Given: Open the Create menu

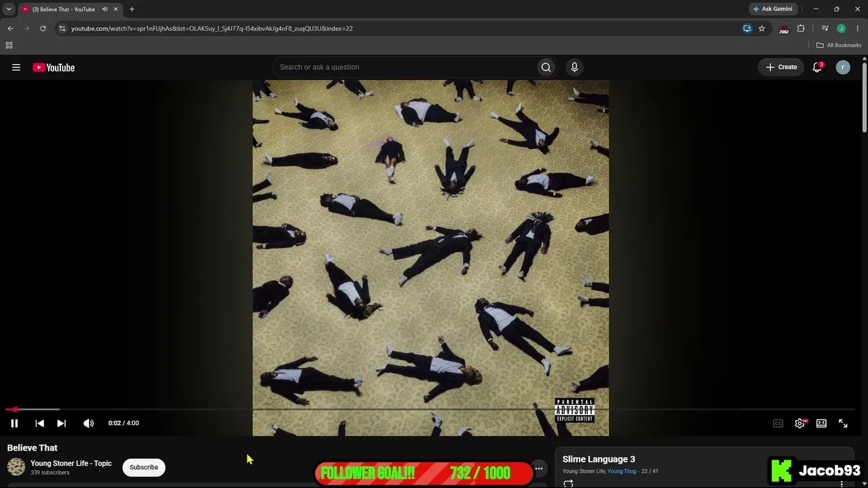Looking at the screenshot, I should 781,67.
